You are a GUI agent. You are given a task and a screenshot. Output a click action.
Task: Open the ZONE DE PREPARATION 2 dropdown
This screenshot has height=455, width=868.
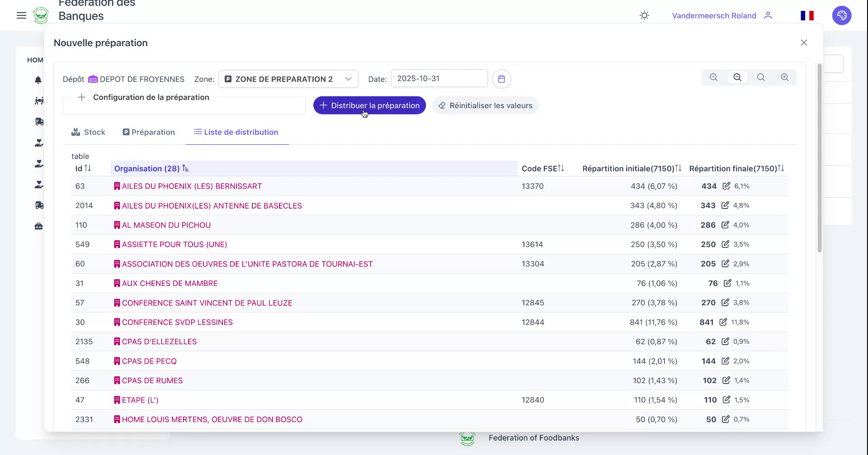pos(288,79)
